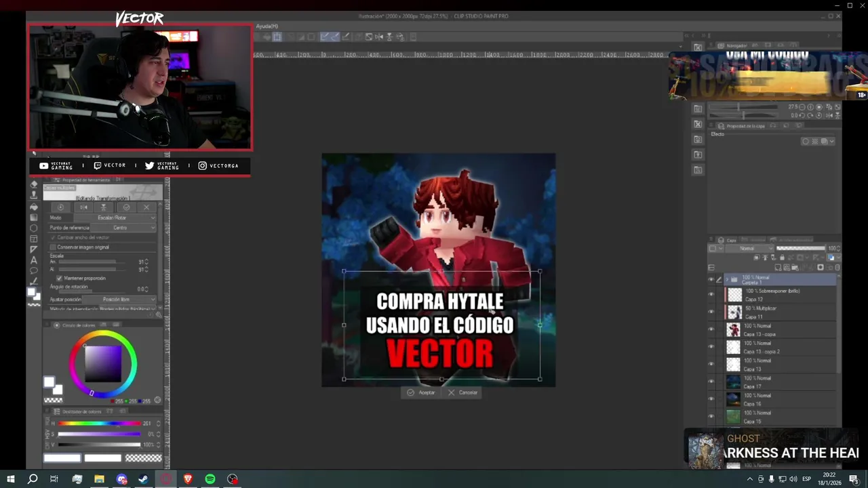The width and height of the screenshot is (868, 488).
Task: Click the ESP language indicator
Action: click(807, 479)
